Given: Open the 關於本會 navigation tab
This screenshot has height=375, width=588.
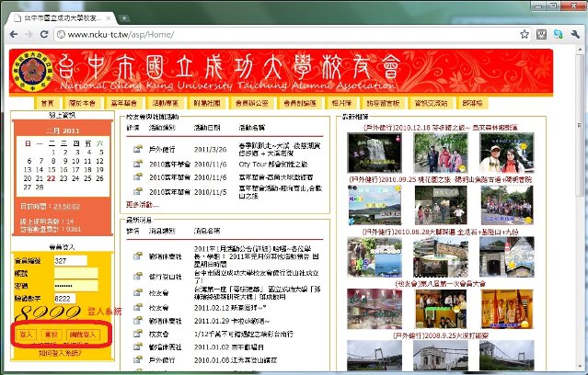Looking at the screenshot, I should click(x=82, y=103).
